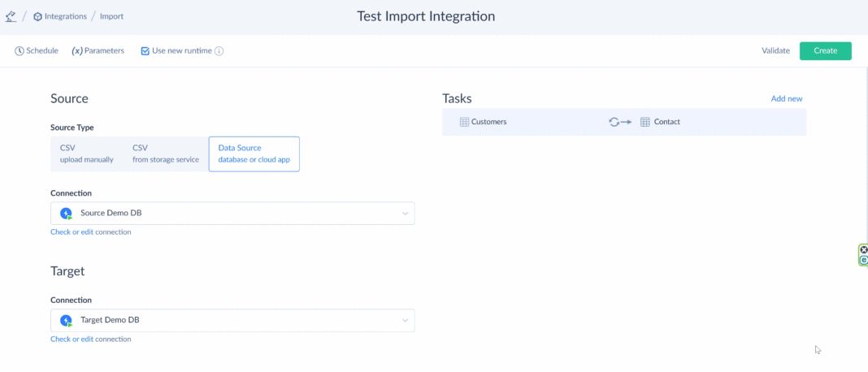Click the Add new task link
The width and height of the screenshot is (868, 372).
point(786,98)
